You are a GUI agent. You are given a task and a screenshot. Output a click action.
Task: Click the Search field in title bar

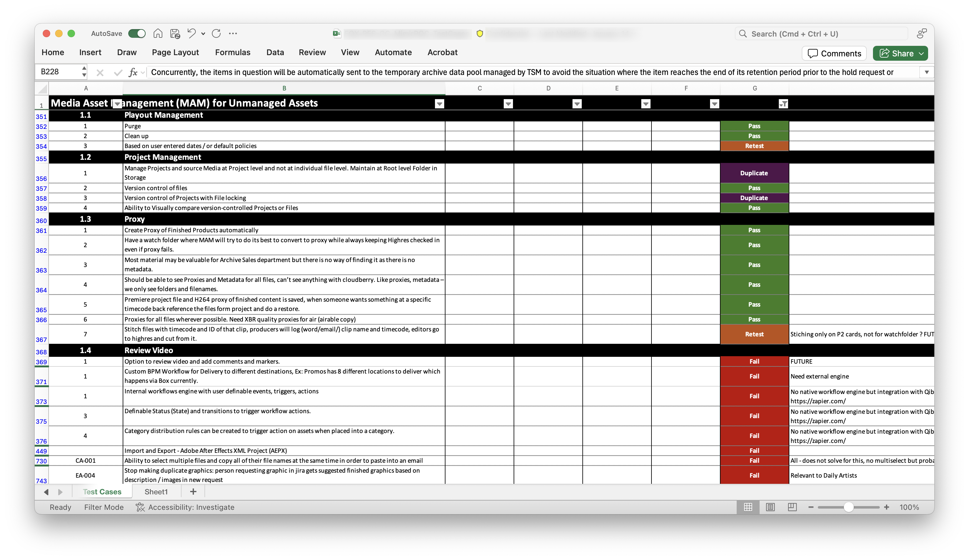point(821,34)
